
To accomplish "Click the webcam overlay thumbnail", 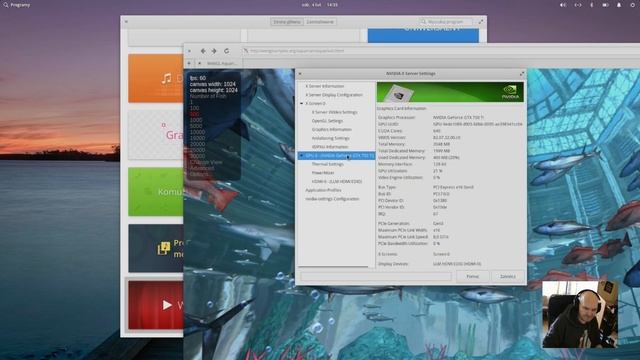I will (580, 314).
